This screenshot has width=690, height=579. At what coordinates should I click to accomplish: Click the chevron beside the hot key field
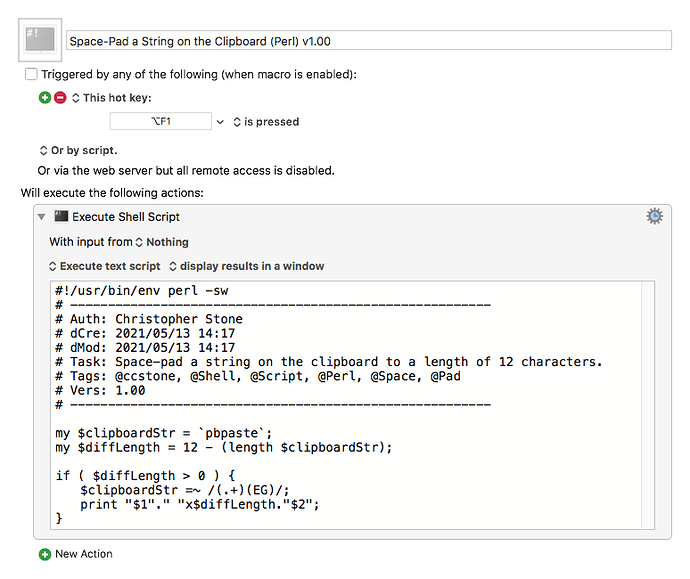221,122
